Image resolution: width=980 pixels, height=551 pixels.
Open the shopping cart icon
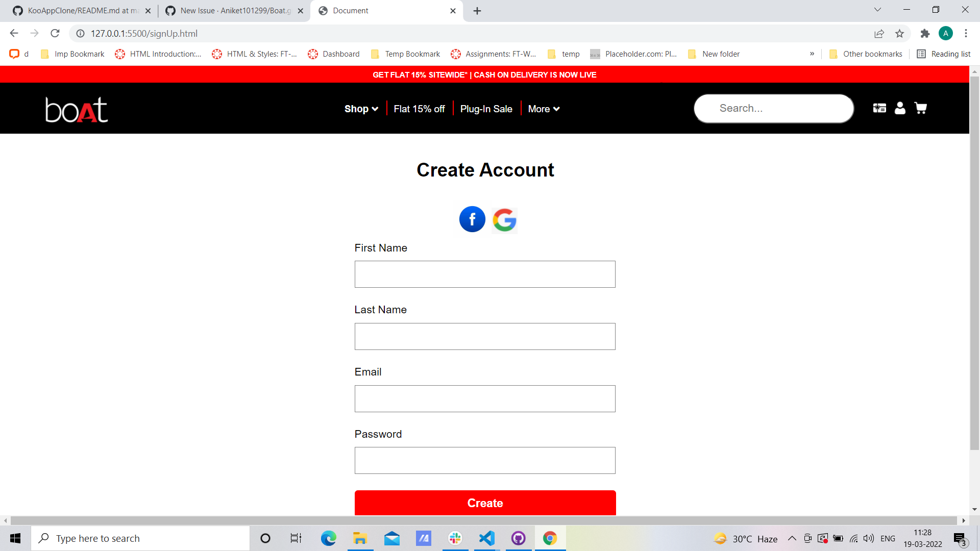pos(921,108)
